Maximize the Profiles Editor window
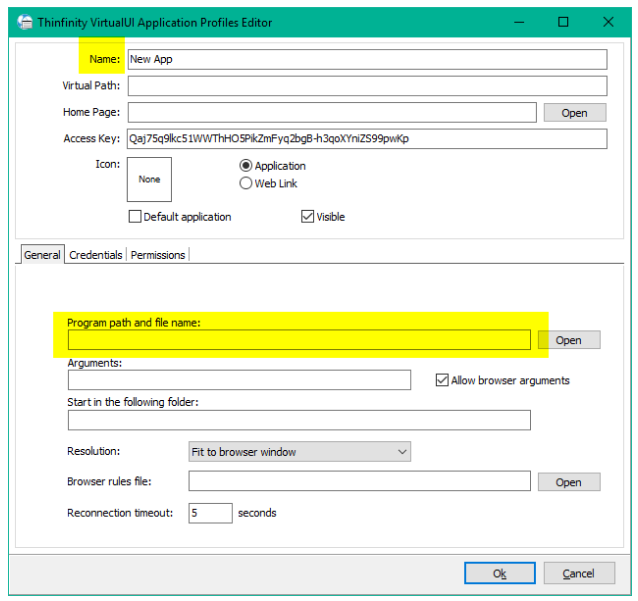This screenshot has height=601, width=638. [563, 22]
